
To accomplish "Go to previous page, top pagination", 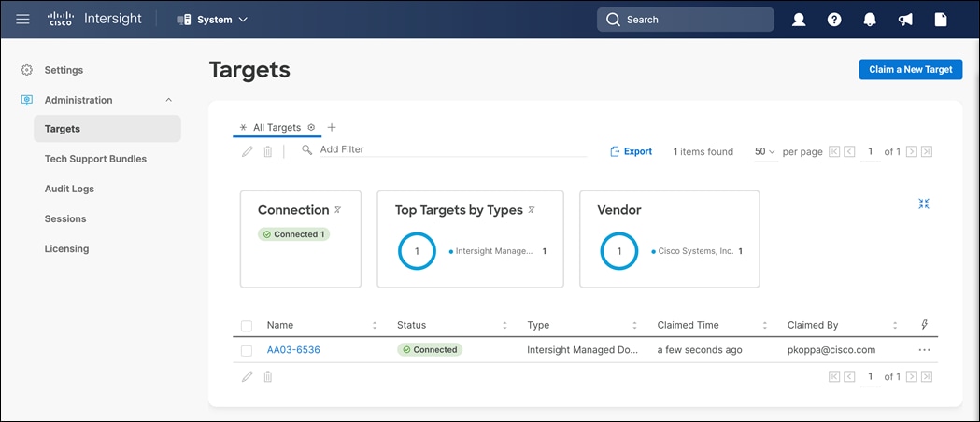I will [x=849, y=151].
